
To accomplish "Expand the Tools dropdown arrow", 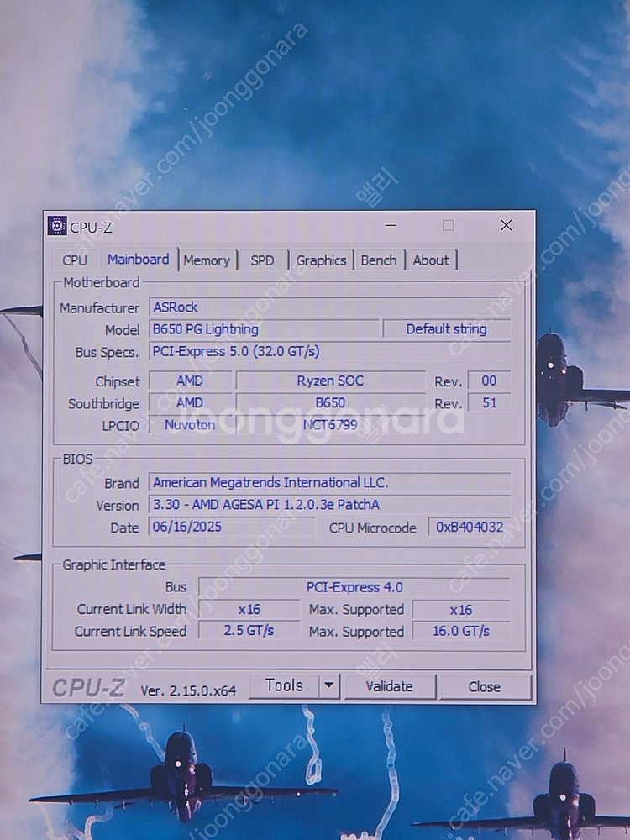I will pos(329,685).
